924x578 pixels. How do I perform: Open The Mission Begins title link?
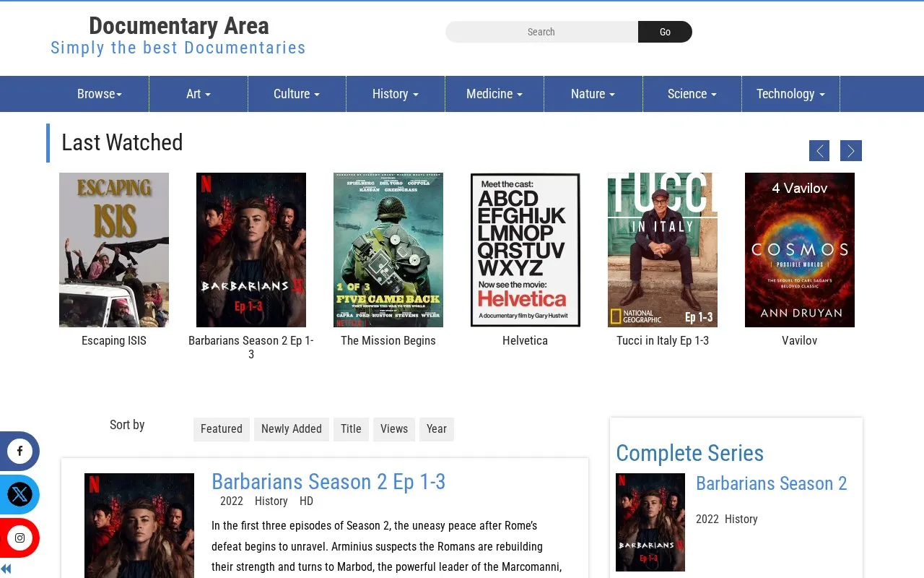click(388, 340)
